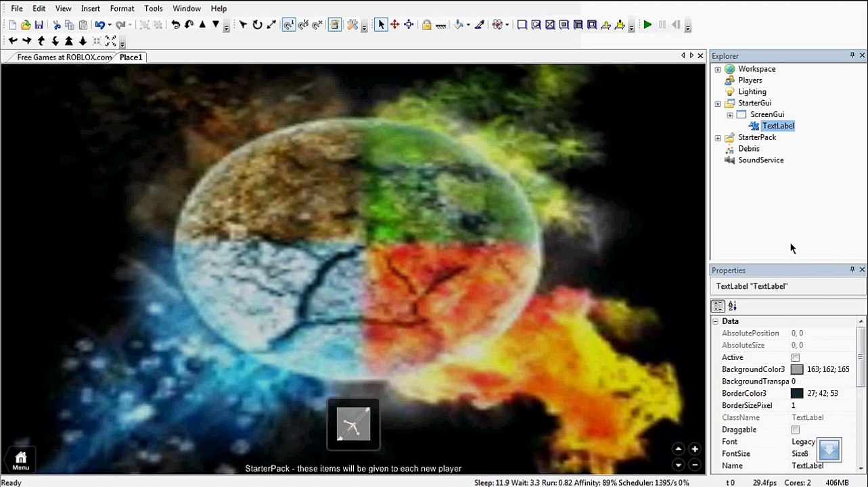This screenshot has width=868, height=487.
Task: Click the zoom in plus button in viewport
Action: tap(694, 449)
